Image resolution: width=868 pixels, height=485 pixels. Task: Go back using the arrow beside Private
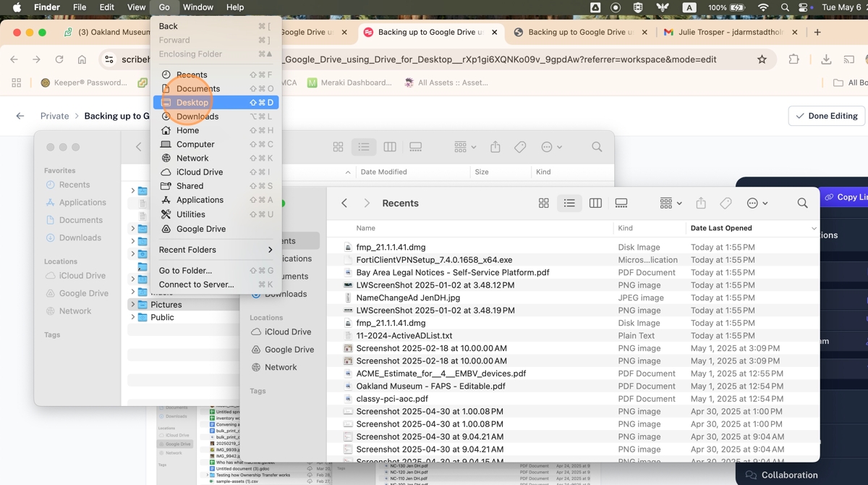pyautogui.click(x=20, y=116)
